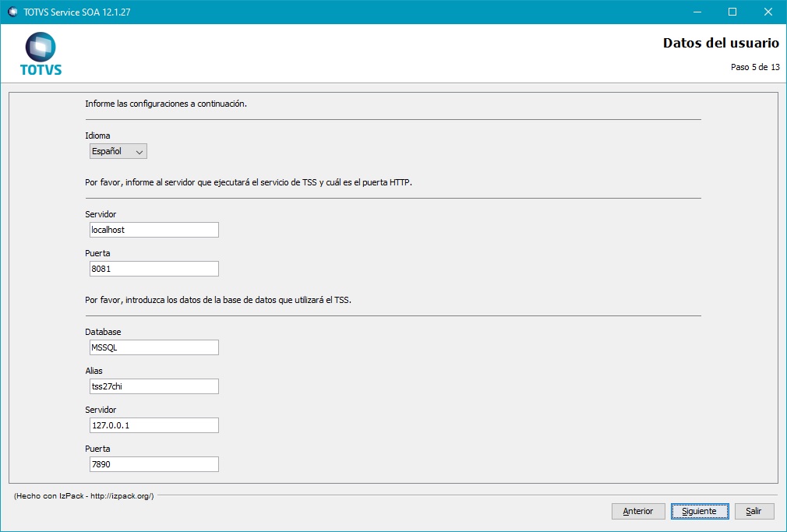The height and width of the screenshot is (532, 787).
Task: Click the 'Datos del usuario' heading
Action: pyautogui.click(x=721, y=43)
